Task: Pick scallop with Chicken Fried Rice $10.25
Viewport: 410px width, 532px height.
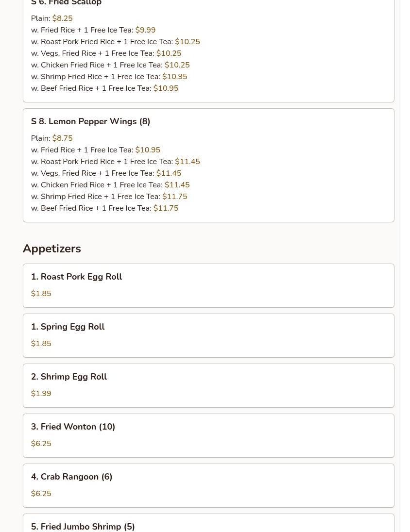Action: coord(110,65)
